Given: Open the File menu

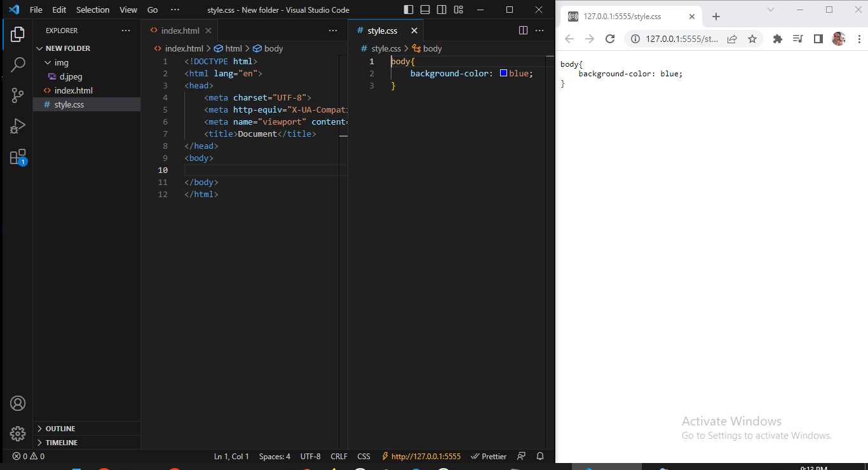Looking at the screenshot, I should point(36,10).
